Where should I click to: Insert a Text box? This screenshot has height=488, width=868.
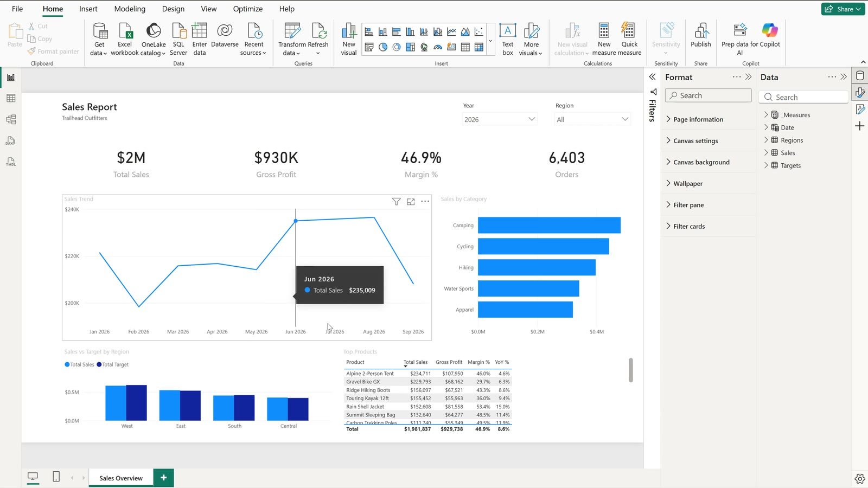click(508, 40)
